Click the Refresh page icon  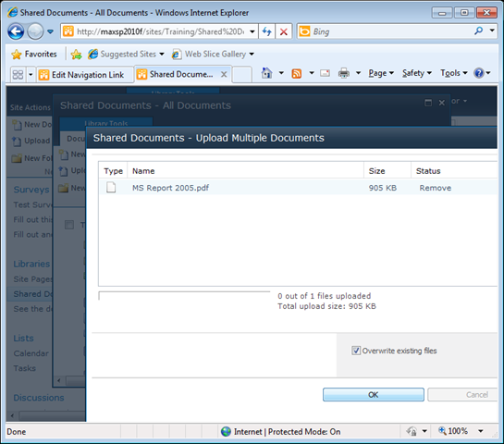click(266, 31)
